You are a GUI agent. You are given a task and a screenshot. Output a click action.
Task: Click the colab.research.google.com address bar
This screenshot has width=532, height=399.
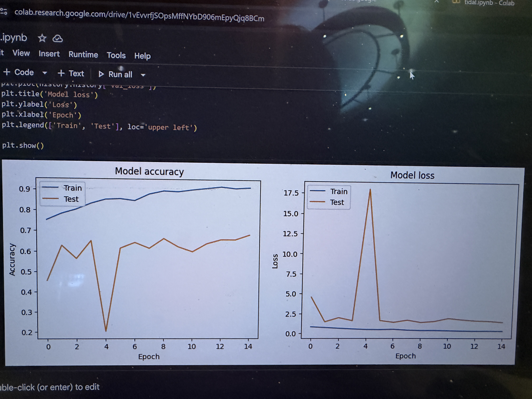139,15
